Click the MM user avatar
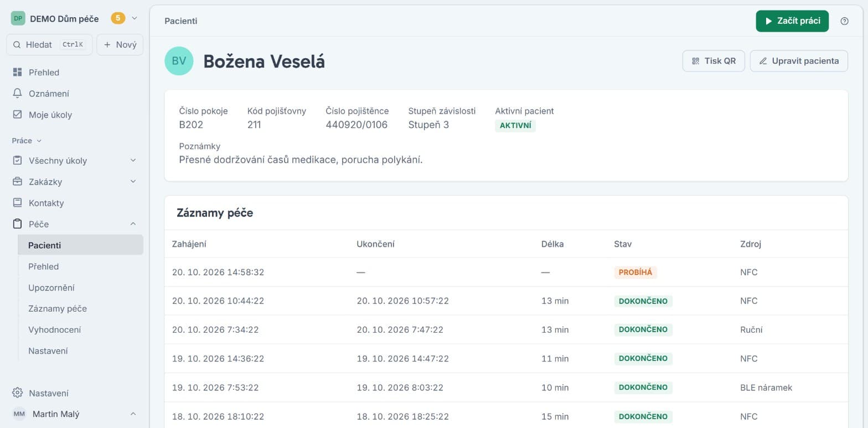Image resolution: width=868 pixels, height=428 pixels. tap(19, 414)
